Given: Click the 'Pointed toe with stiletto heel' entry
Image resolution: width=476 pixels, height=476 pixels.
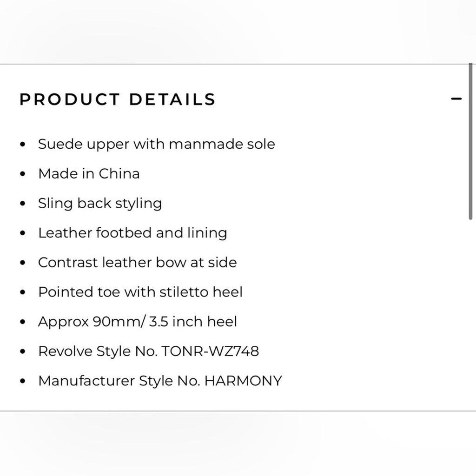Looking at the screenshot, I should (x=141, y=292).
